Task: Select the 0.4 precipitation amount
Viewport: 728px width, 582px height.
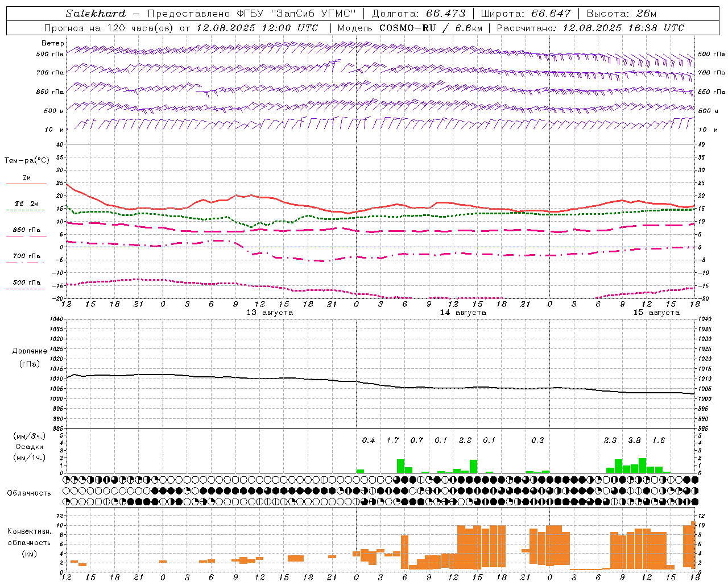Action: 369,440
